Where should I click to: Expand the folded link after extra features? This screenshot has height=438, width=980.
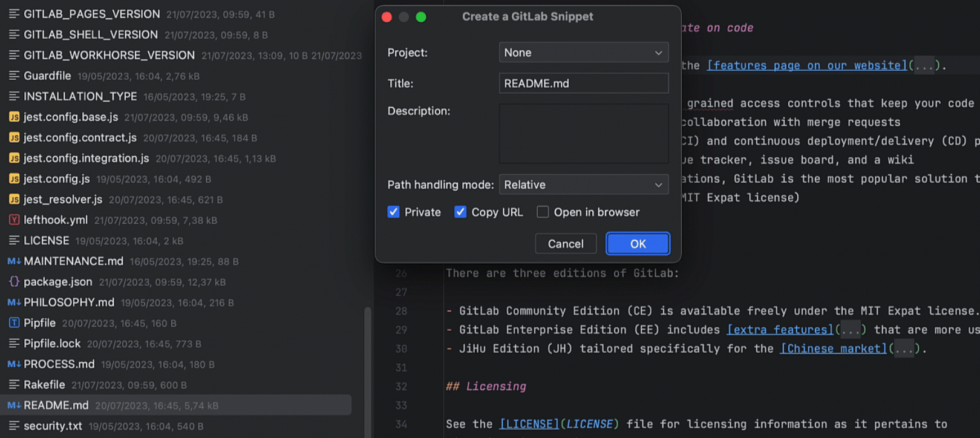click(851, 330)
